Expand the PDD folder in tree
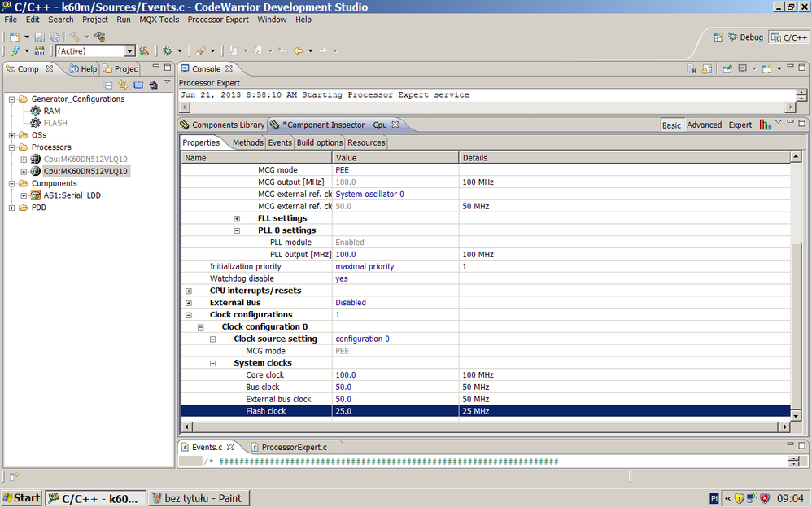The image size is (812, 508). click(11, 208)
